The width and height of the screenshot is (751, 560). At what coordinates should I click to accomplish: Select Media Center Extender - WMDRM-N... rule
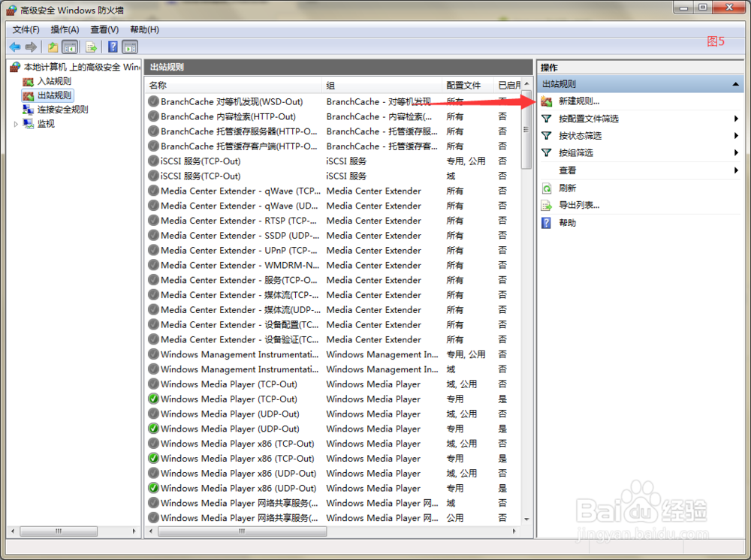tap(333, 265)
